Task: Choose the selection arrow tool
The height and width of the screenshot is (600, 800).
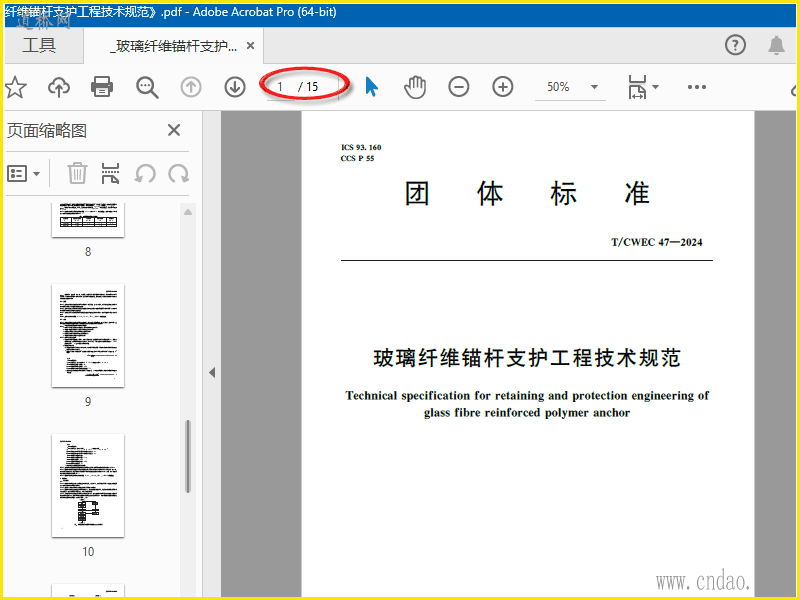Action: (371, 87)
